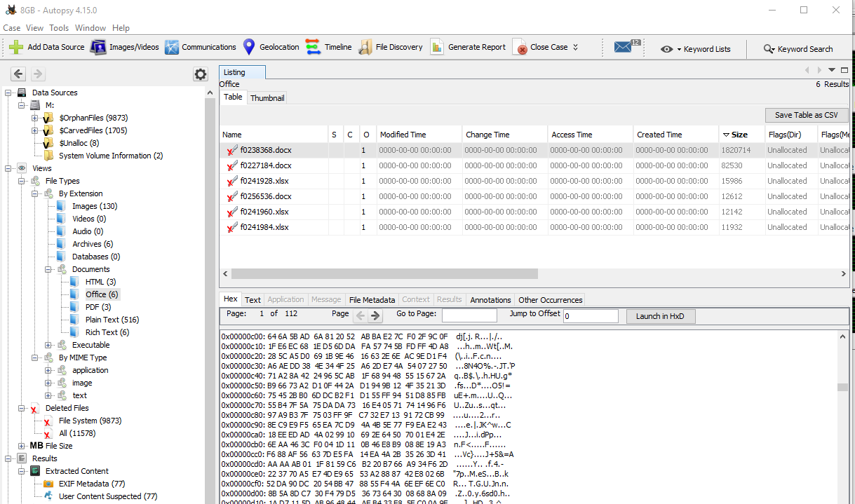
Task: Click the tree Forward arrow button
Action: [x=38, y=74]
